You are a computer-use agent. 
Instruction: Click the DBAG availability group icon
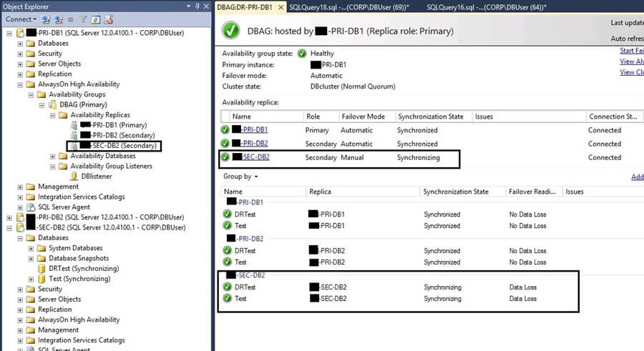tap(52, 104)
